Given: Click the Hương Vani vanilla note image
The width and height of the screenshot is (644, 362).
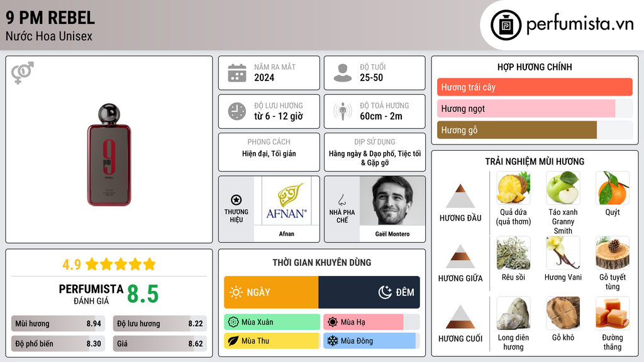Looking at the screenshot, I should 563,253.
